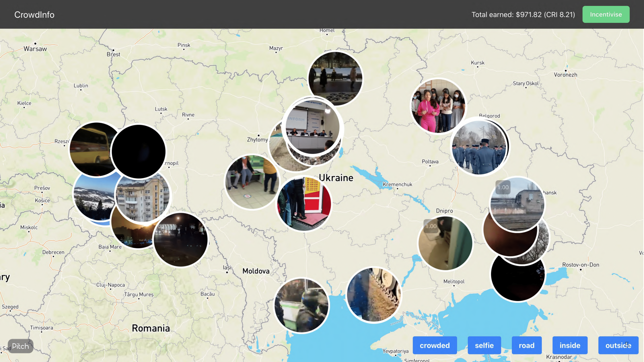Select the selfie tag filter
644x362 pixels.
[484, 345]
